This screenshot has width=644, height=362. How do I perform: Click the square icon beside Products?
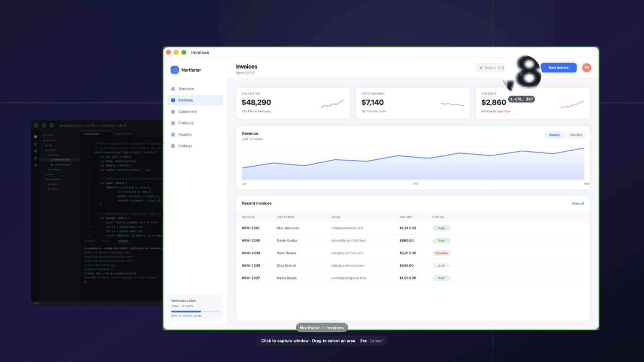tap(173, 123)
